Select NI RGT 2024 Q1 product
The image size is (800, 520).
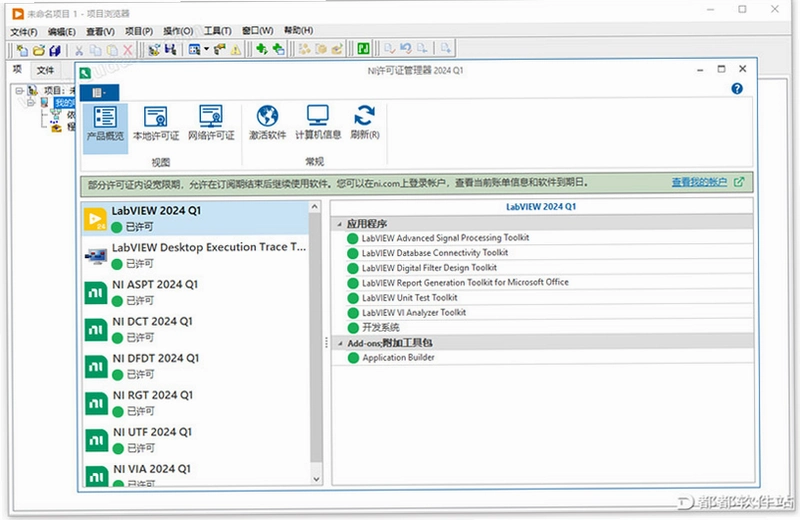coord(195,403)
